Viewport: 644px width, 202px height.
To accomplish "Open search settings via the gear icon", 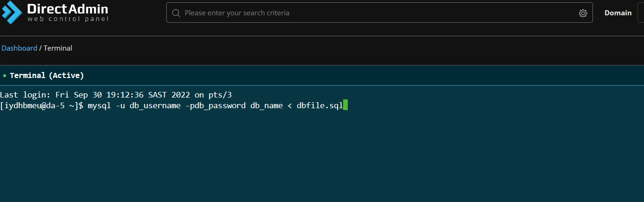I will click(x=583, y=13).
